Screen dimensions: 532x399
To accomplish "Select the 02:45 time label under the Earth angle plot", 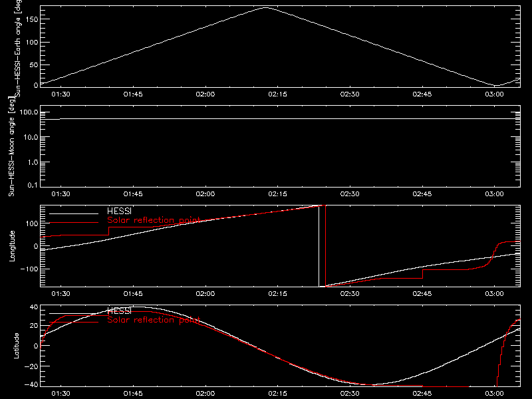I will tap(422, 94).
